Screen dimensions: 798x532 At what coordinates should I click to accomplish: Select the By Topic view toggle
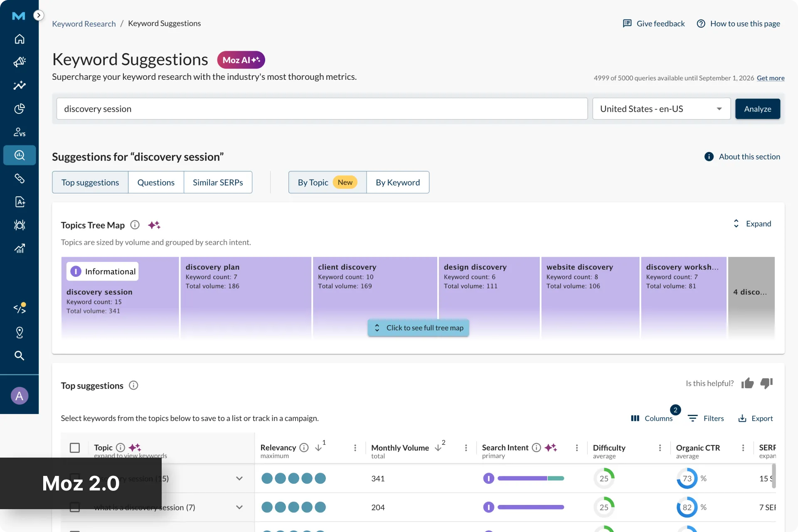[328, 182]
